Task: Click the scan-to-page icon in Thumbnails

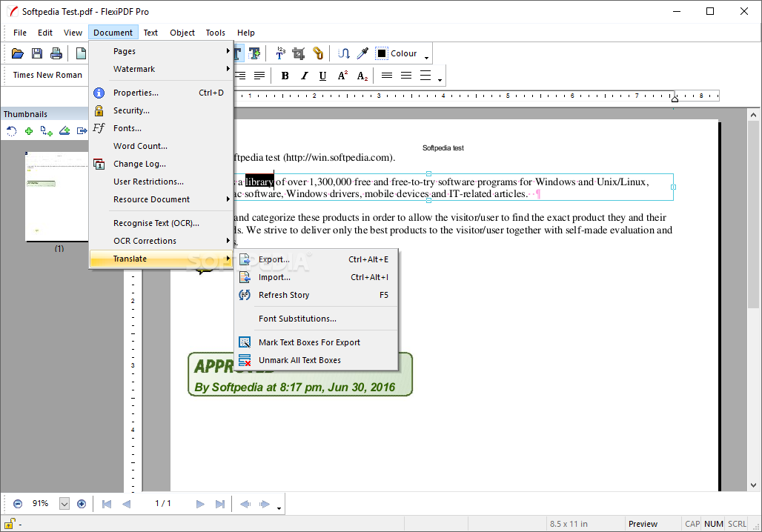Action: click(x=64, y=130)
